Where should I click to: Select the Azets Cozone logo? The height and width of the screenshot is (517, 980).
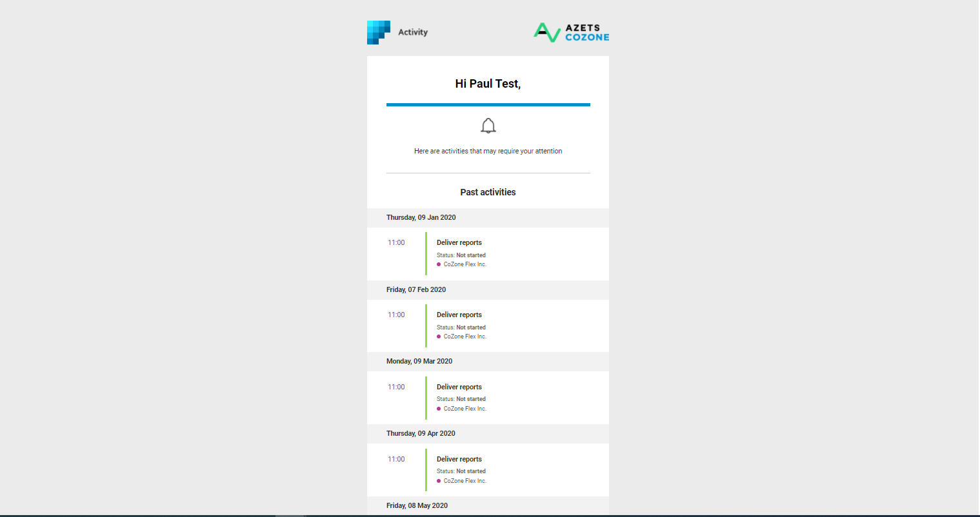tap(570, 32)
